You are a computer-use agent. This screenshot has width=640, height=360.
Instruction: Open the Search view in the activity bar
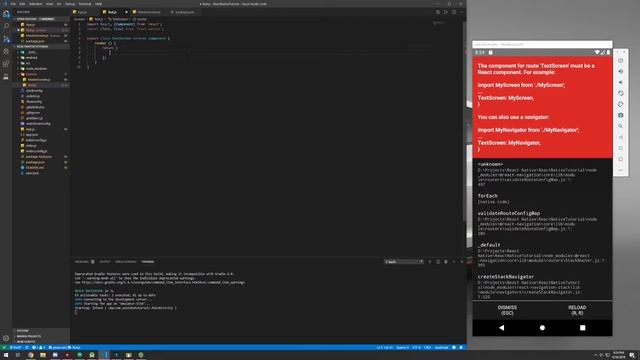point(6,26)
